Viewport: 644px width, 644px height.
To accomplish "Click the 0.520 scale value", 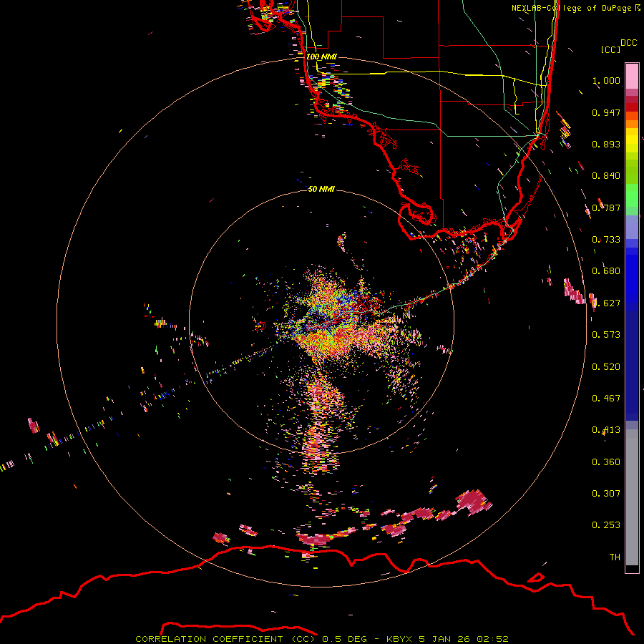I will pos(606,367).
